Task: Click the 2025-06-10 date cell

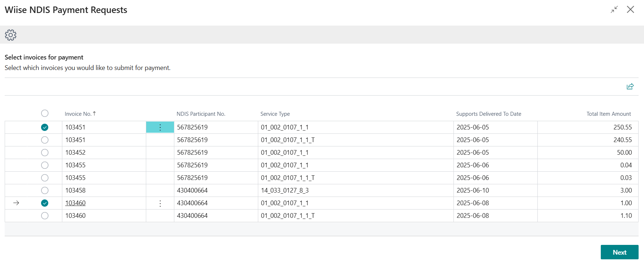Action: [495, 190]
